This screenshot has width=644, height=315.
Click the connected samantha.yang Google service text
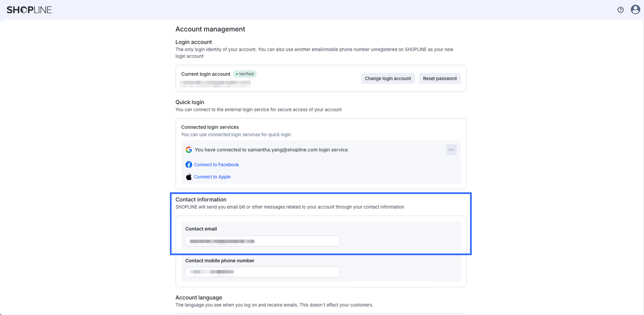pyautogui.click(x=271, y=150)
